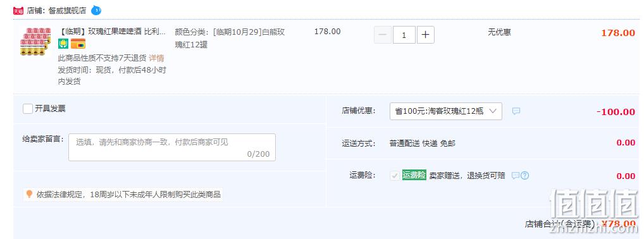The height and width of the screenshot is (239, 644).
Task: Select the red 178.00 subtotal amount
Action: point(618,33)
